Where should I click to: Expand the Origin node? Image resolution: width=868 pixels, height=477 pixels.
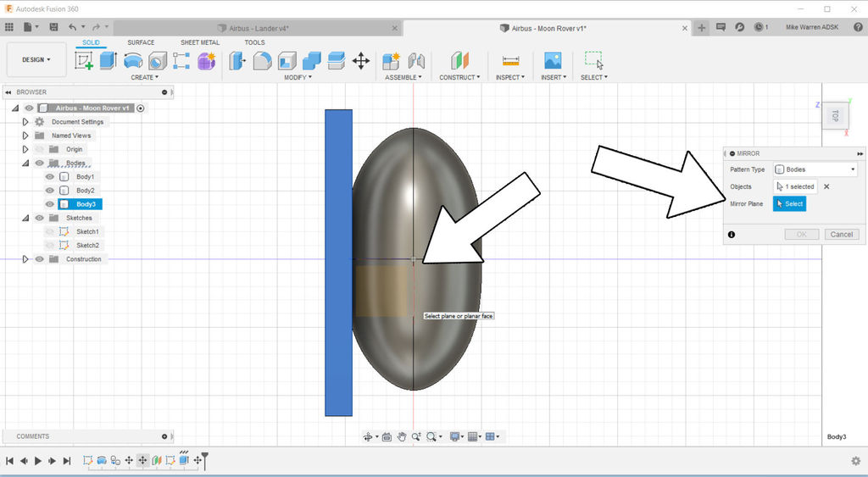coord(25,149)
